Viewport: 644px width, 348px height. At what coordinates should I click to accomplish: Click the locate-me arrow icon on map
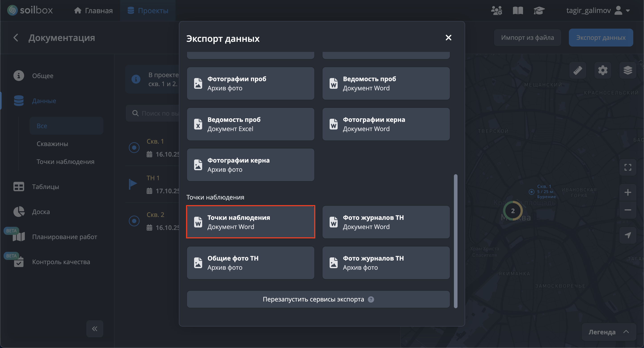tap(627, 235)
